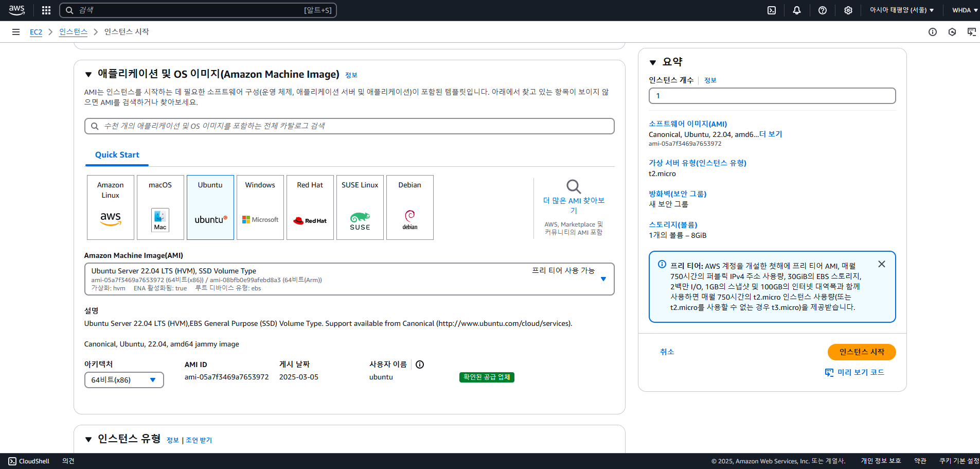This screenshot has width=980, height=469.
Task: Click the info circle icon below header
Action: pyautogui.click(x=933, y=32)
